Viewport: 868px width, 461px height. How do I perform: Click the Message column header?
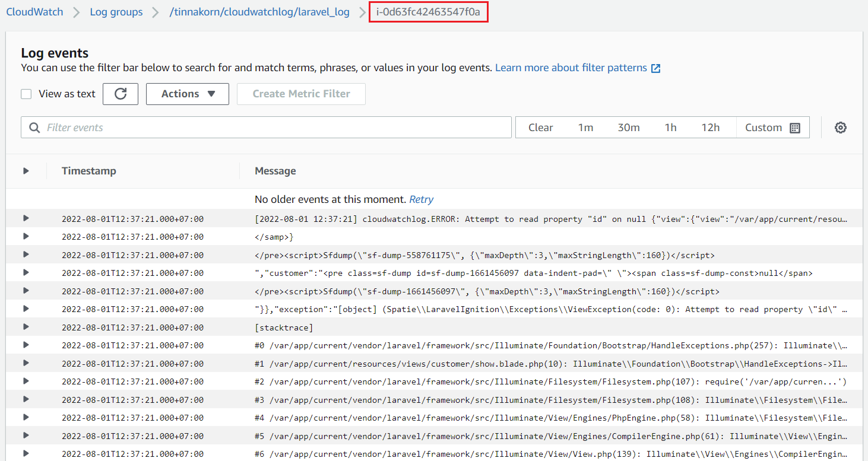pyautogui.click(x=275, y=171)
